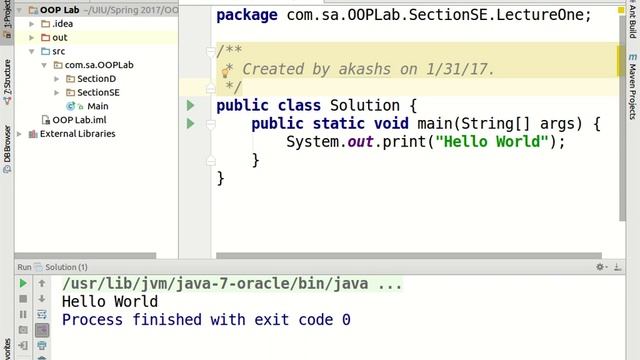Click the Main class file icon
640x360 pixels.
coord(71,106)
